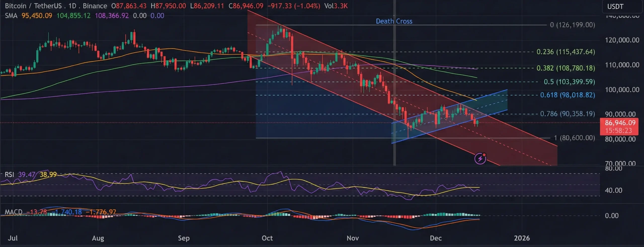
Task: Click the 1D interval in chart title
Action: [x=72, y=6]
